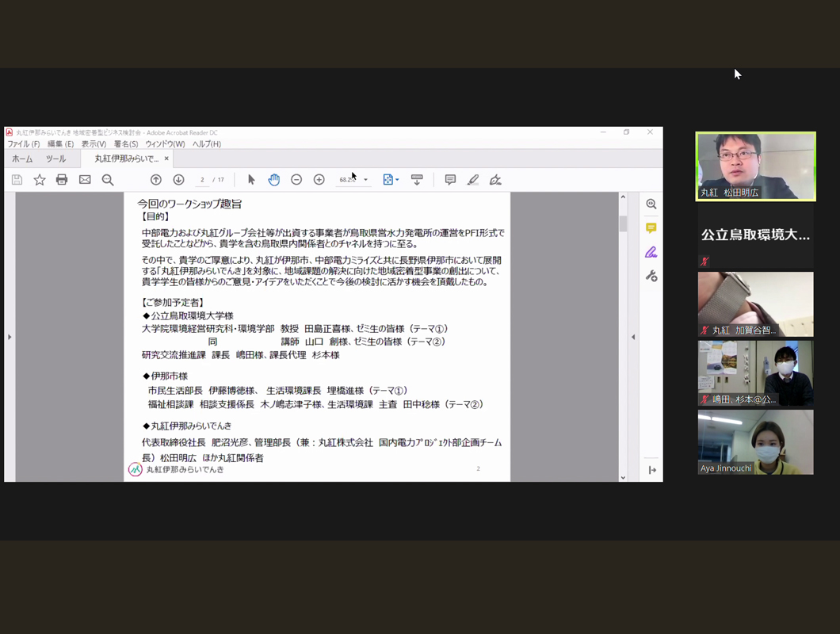
Task: Open the zoom percentage dropdown
Action: 365,180
